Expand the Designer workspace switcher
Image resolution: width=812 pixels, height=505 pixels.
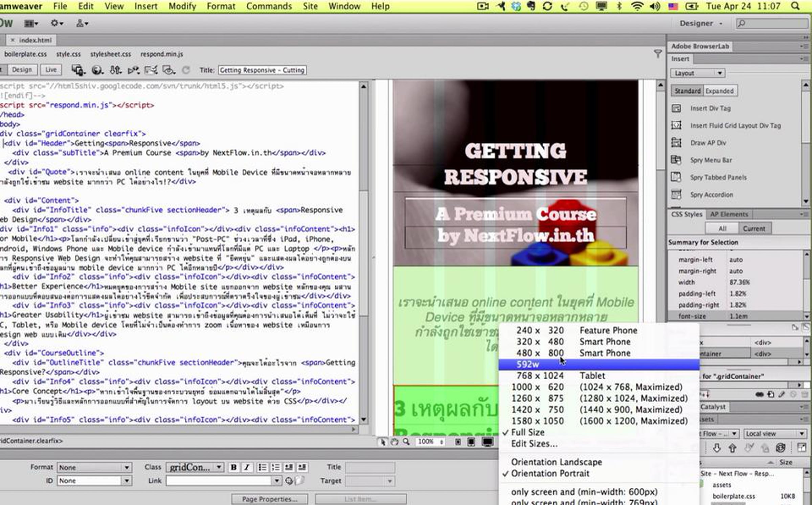(701, 23)
